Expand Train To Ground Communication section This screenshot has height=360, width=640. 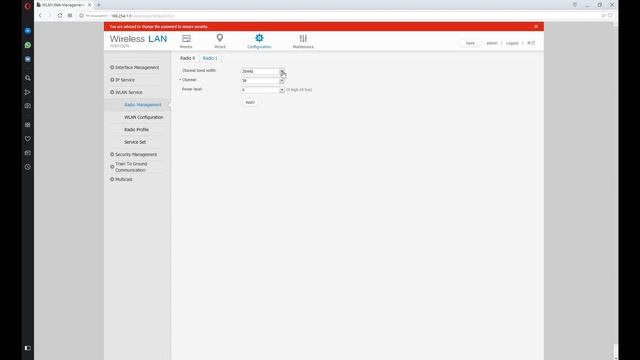tap(129, 167)
